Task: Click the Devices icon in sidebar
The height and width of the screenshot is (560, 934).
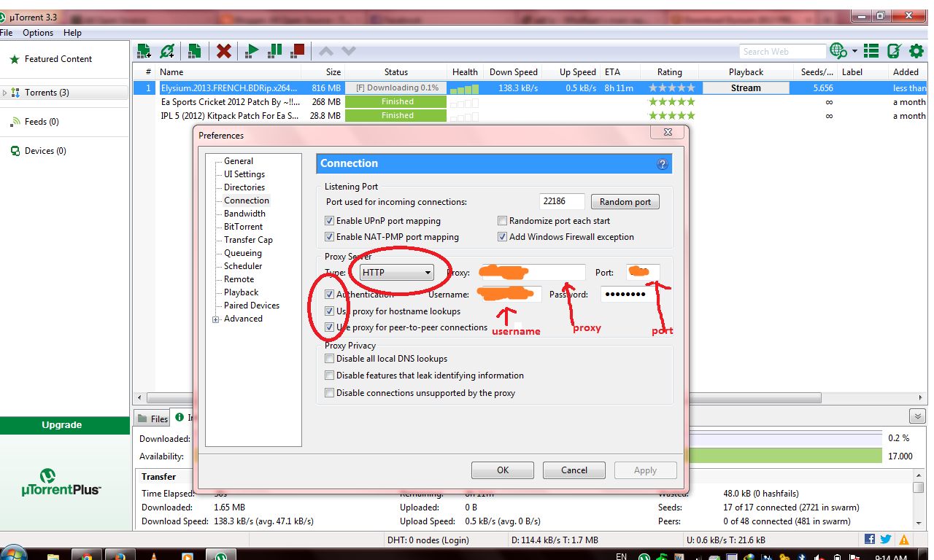Action: 15,151
